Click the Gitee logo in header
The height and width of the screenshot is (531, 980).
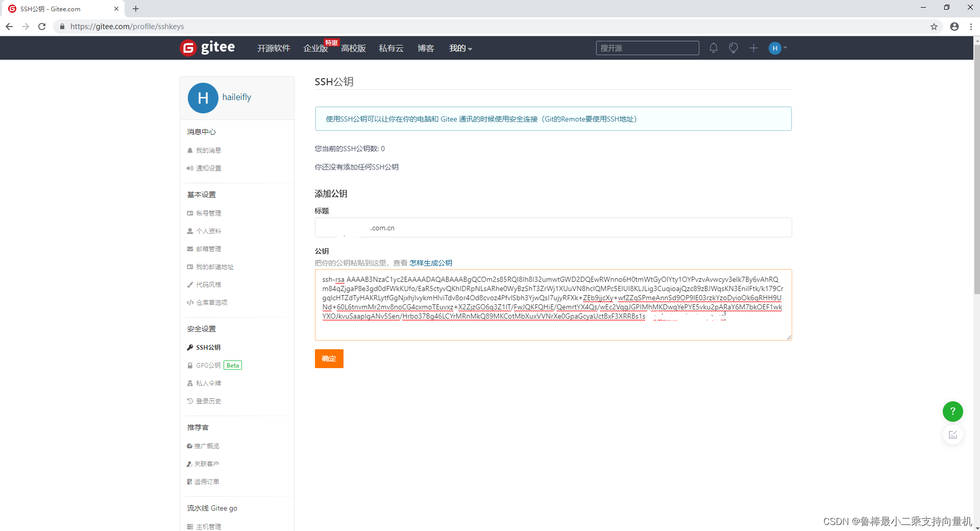[x=208, y=47]
